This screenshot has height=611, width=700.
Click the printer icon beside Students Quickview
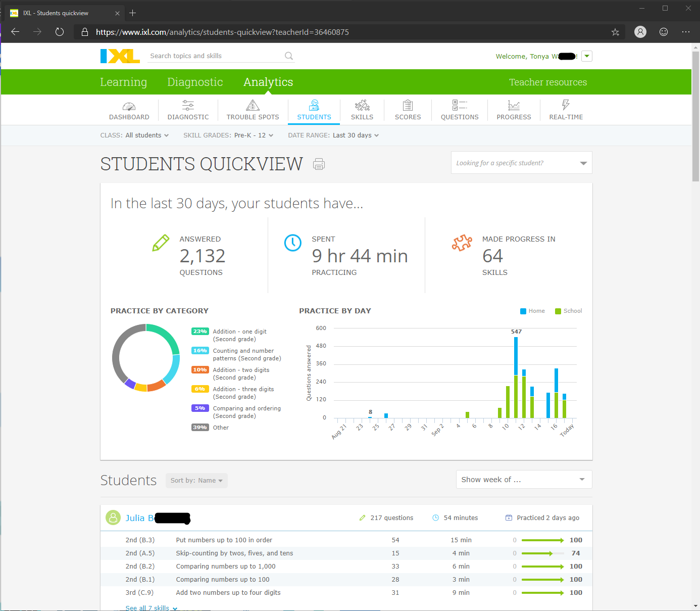pyautogui.click(x=319, y=164)
